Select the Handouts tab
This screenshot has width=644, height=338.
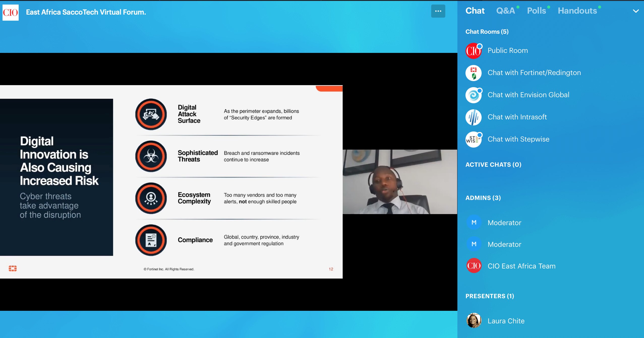click(577, 11)
